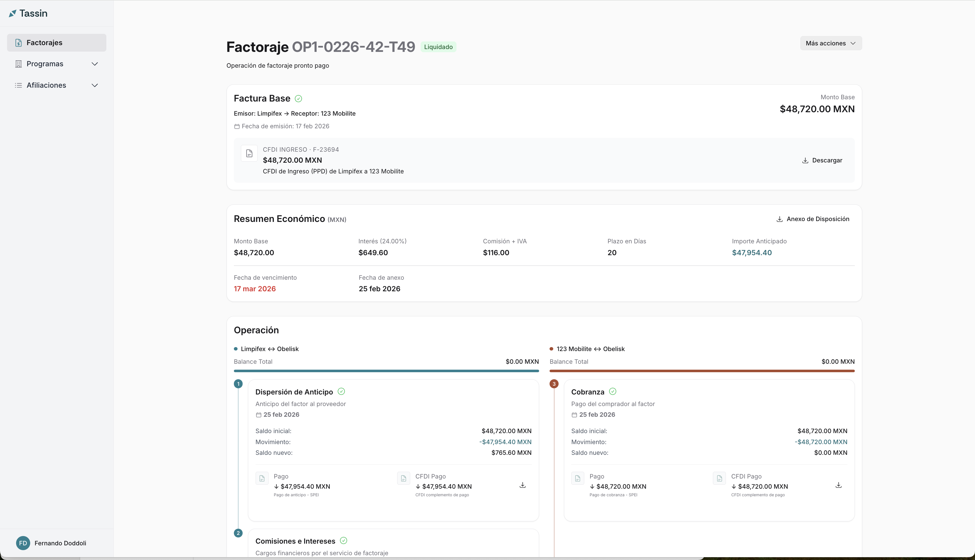Click CFDI Pago document icon in Cobranza
The height and width of the screenshot is (560, 975).
pos(719,479)
